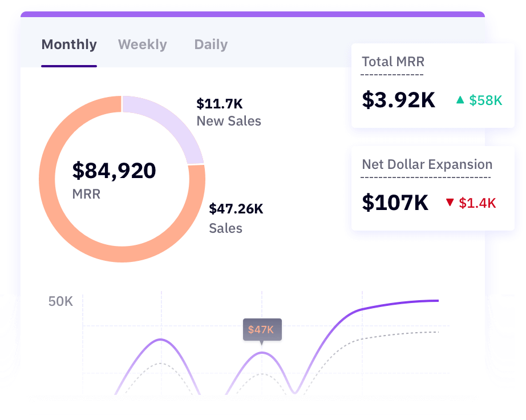Image resolution: width=526 pixels, height=420 pixels.
Task: Switch to the Weekly tab
Action: (x=142, y=45)
